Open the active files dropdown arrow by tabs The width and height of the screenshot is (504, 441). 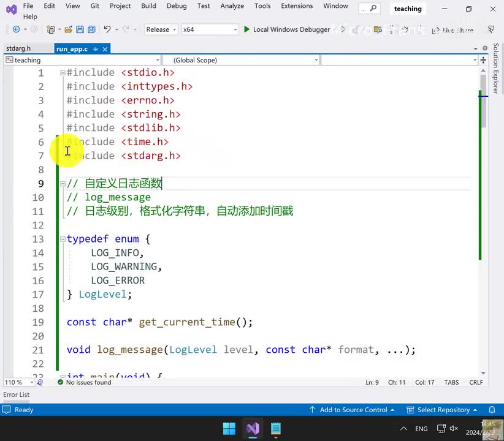(x=476, y=49)
